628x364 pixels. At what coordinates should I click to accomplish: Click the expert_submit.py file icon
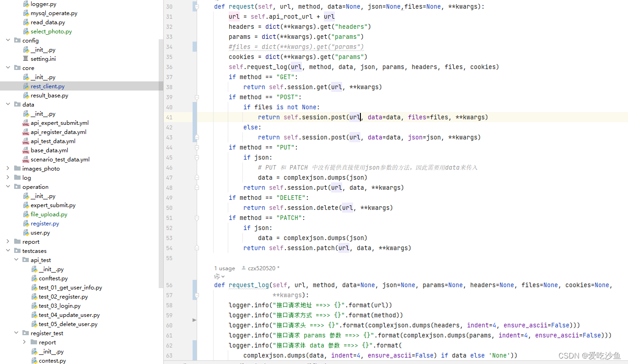pos(26,205)
